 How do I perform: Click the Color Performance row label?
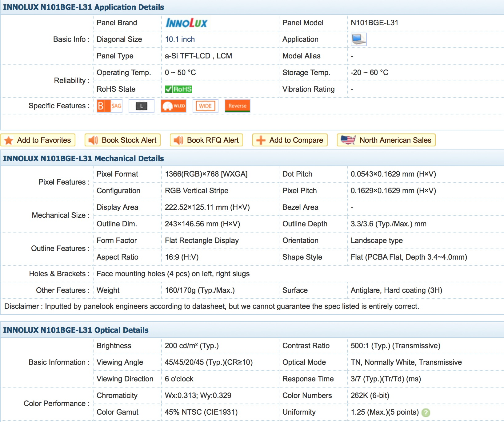57,404
